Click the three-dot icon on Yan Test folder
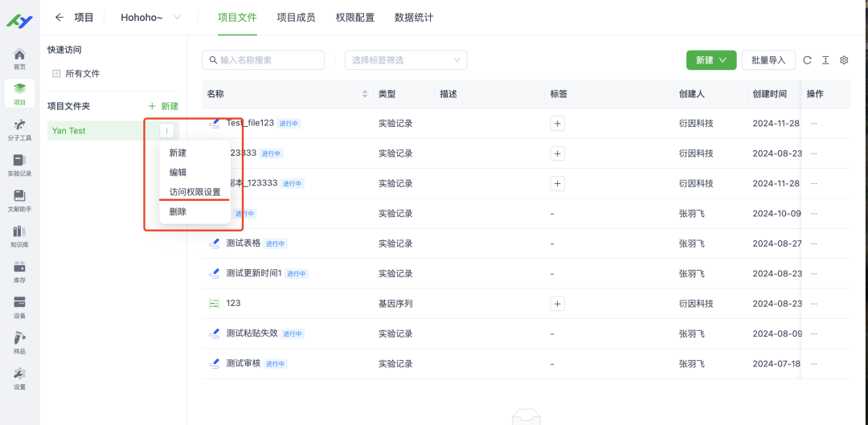 pyautogui.click(x=166, y=131)
